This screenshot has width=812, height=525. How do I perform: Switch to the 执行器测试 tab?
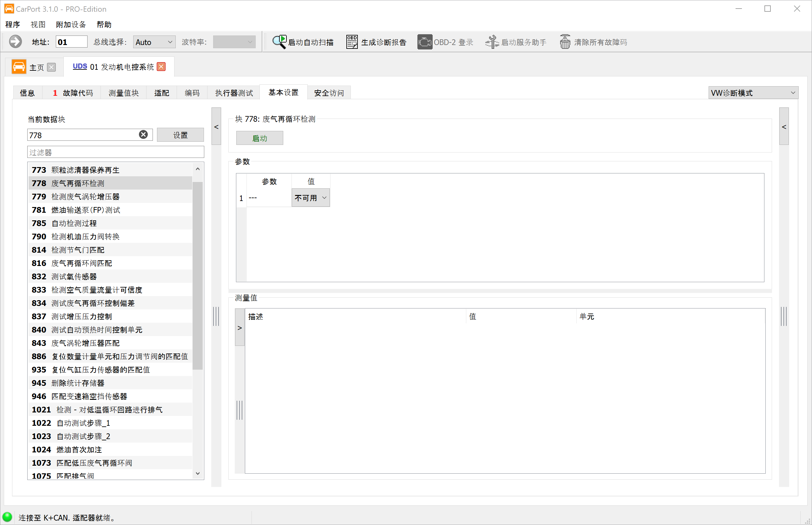pyautogui.click(x=234, y=93)
